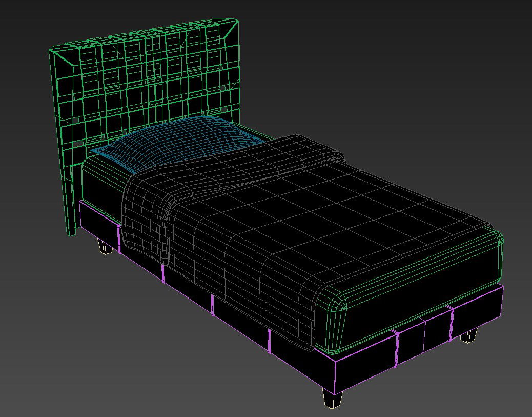Select the blanket's flat top surface

coord(318,215)
